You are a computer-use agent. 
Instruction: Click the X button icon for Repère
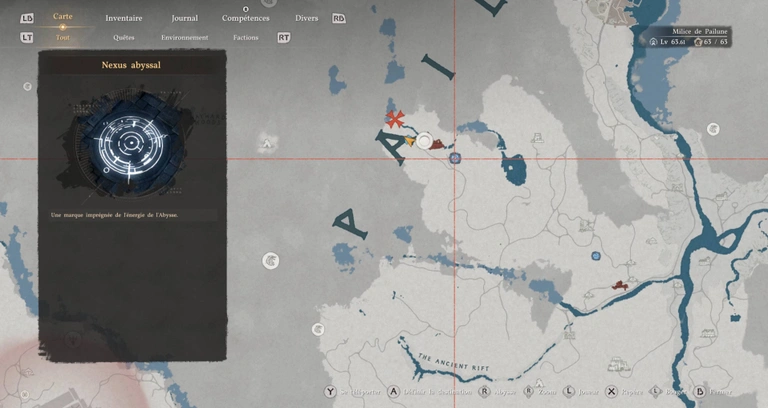pyautogui.click(x=611, y=392)
